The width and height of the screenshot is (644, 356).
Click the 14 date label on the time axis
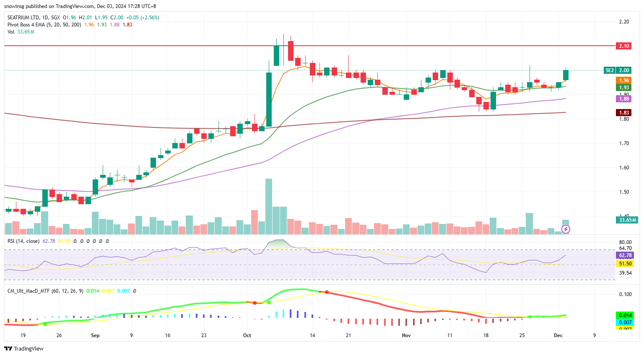click(x=312, y=335)
